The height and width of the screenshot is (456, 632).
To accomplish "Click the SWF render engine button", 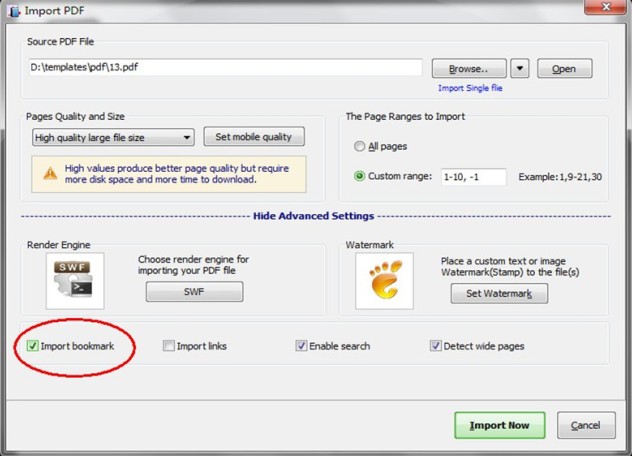I will click(194, 292).
